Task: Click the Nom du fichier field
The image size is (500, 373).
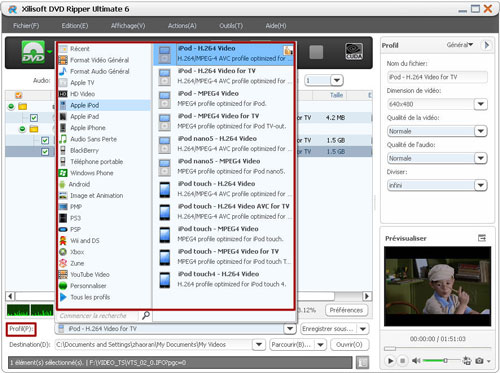Action: click(x=437, y=77)
